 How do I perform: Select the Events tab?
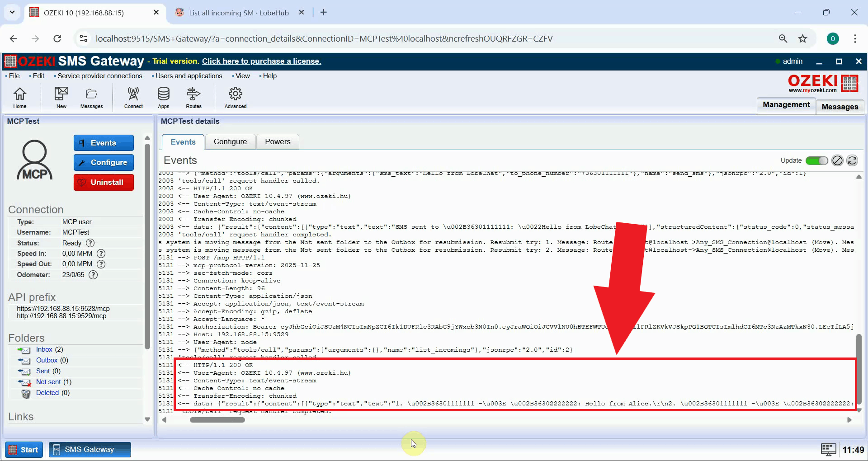pos(183,142)
